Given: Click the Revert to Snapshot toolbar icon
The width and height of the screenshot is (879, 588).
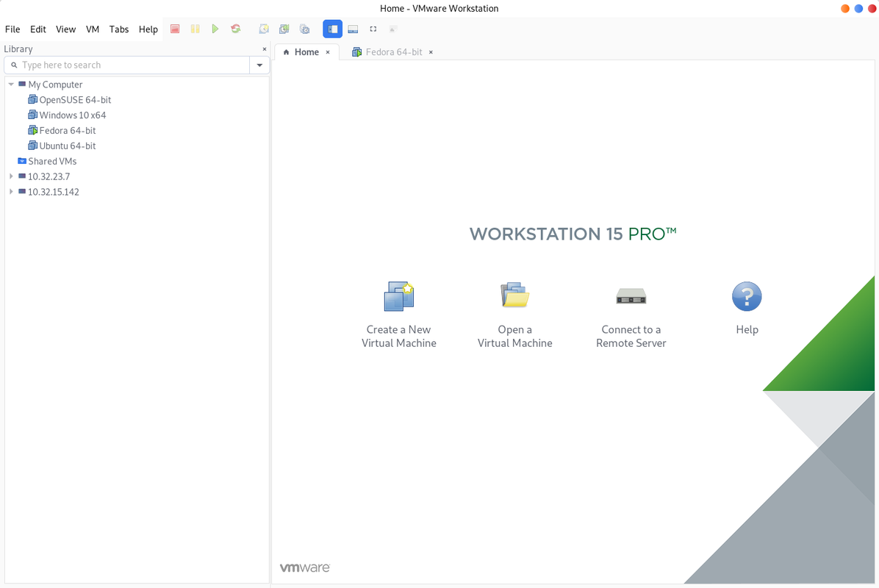Looking at the screenshot, I should pos(284,29).
